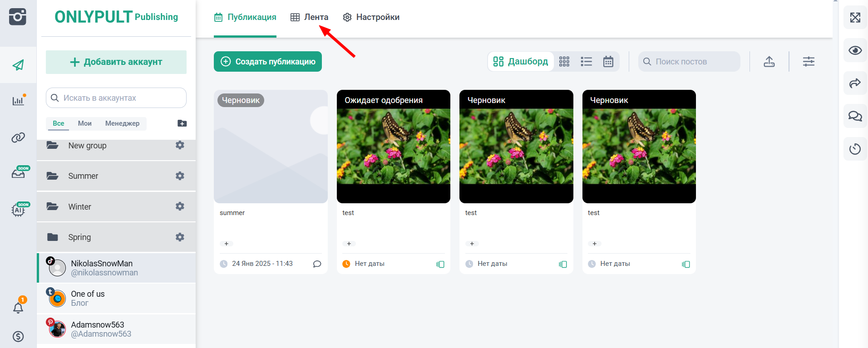Image resolution: width=868 pixels, height=348 pixels.
Task: Select the Мои accounts filter
Action: (x=84, y=123)
